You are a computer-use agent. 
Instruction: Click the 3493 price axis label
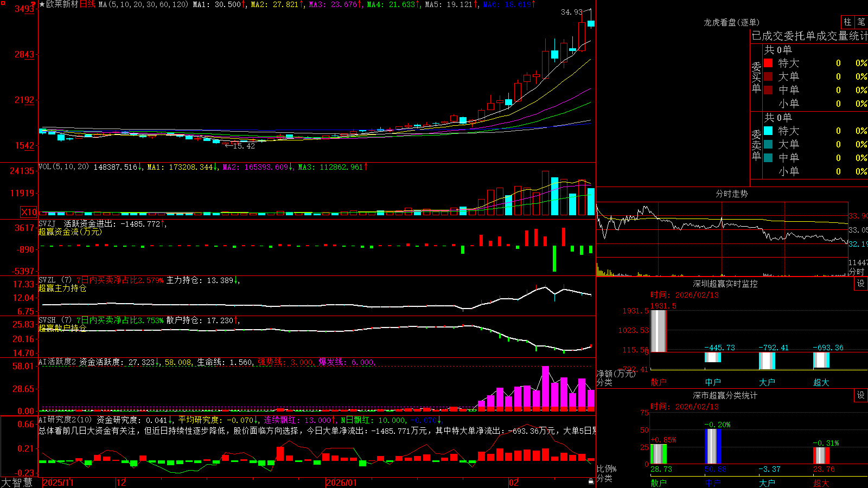[24, 9]
